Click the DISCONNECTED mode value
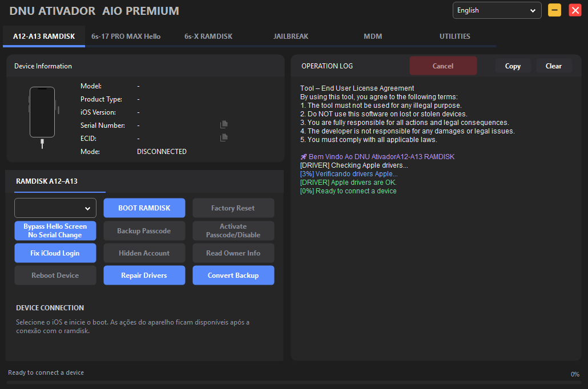The height and width of the screenshot is (389, 588). click(x=162, y=151)
